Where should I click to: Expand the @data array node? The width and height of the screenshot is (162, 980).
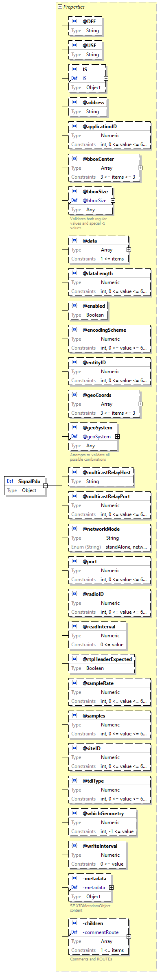129,249
